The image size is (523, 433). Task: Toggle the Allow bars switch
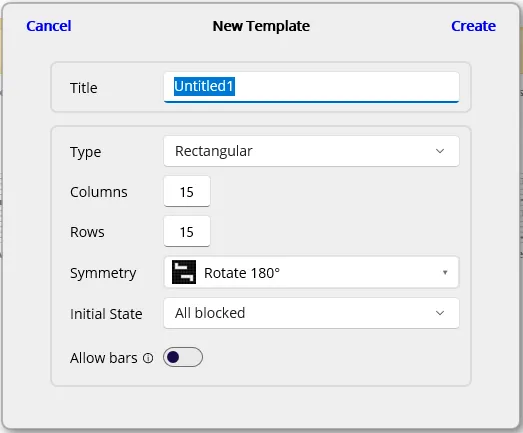click(x=183, y=357)
